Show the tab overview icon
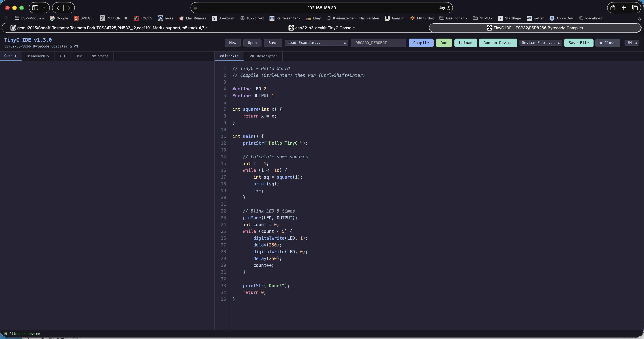 635,8
